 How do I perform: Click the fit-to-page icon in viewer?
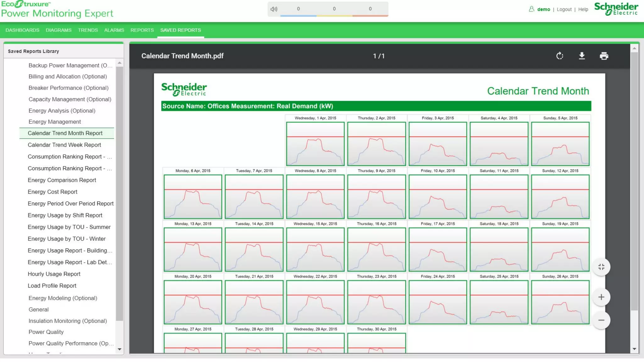[601, 267]
